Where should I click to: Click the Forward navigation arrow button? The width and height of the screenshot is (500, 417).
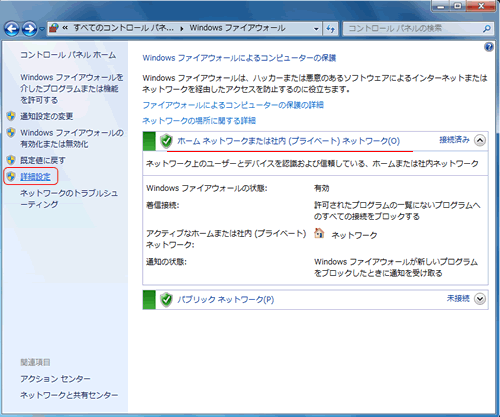29,29
